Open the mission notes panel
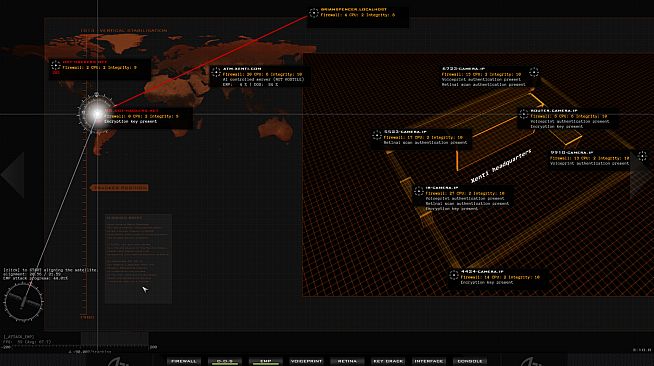Image resolution: width=654 pixels, height=366 pixels. click(x=138, y=258)
